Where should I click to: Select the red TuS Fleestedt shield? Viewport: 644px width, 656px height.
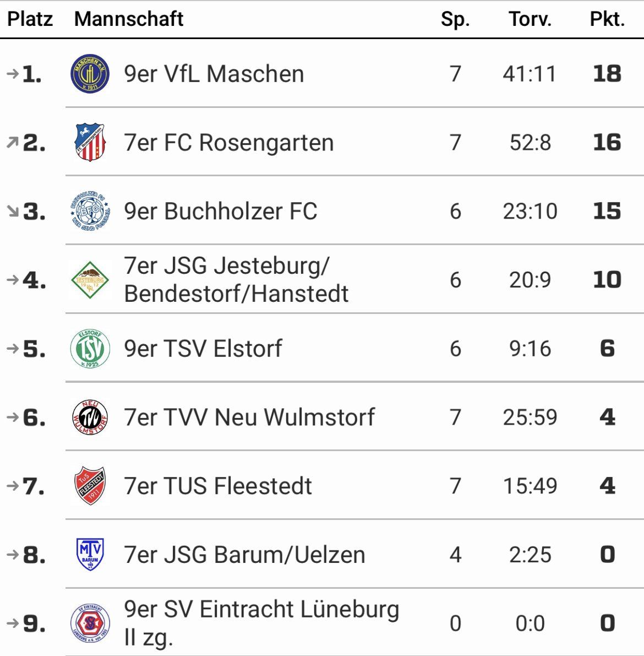[90, 486]
